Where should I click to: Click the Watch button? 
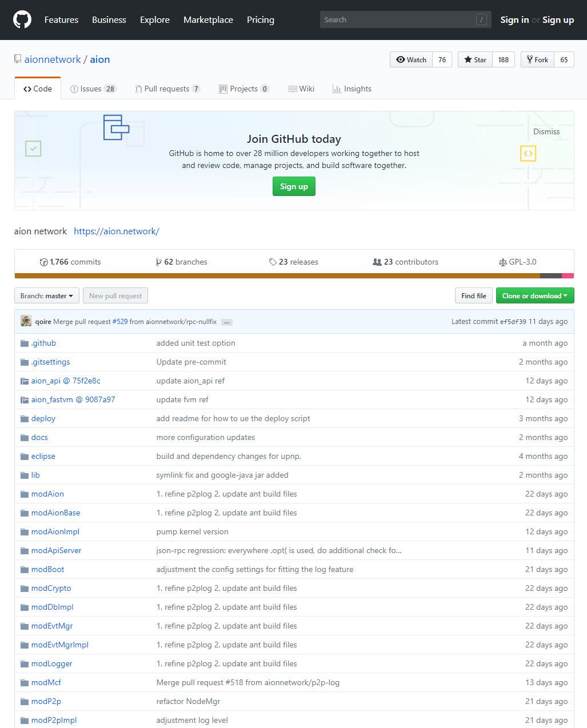(x=412, y=59)
